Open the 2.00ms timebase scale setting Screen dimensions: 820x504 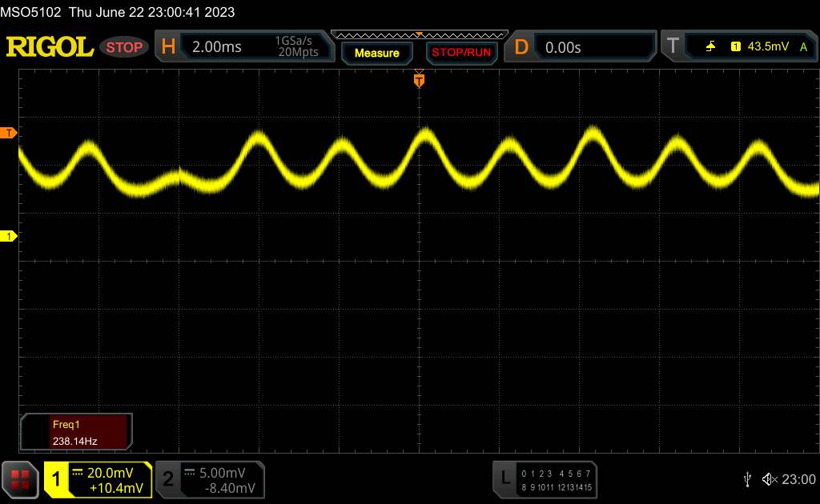(217, 47)
